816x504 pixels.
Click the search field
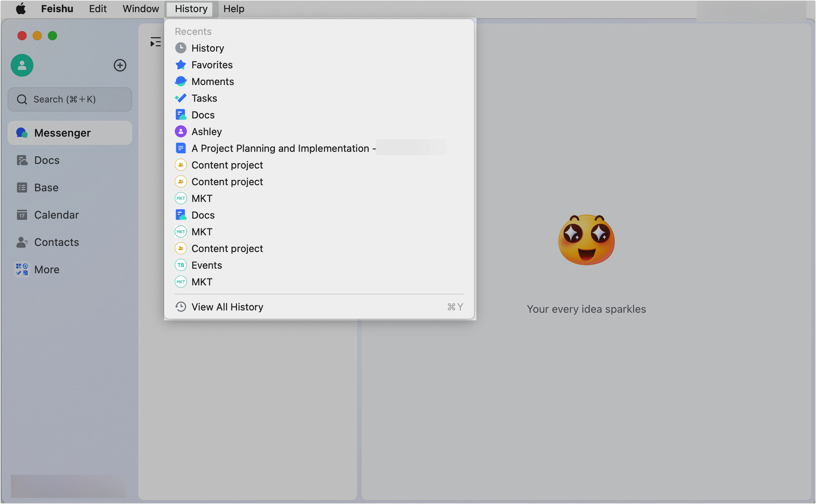coord(70,99)
